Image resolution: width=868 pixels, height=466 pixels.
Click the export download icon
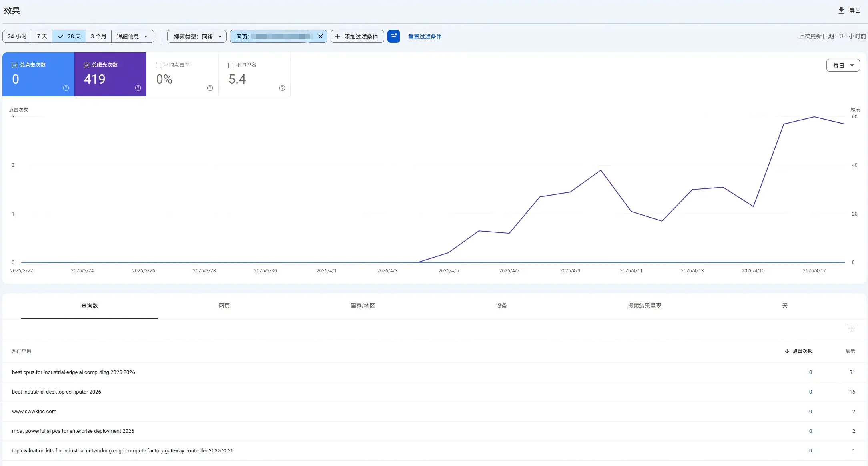(841, 10)
